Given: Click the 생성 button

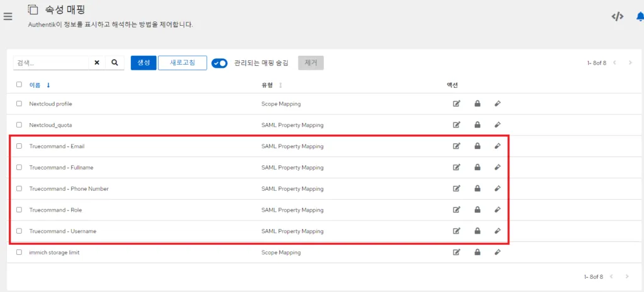Looking at the screenshot, I should [x=143, y=63].
